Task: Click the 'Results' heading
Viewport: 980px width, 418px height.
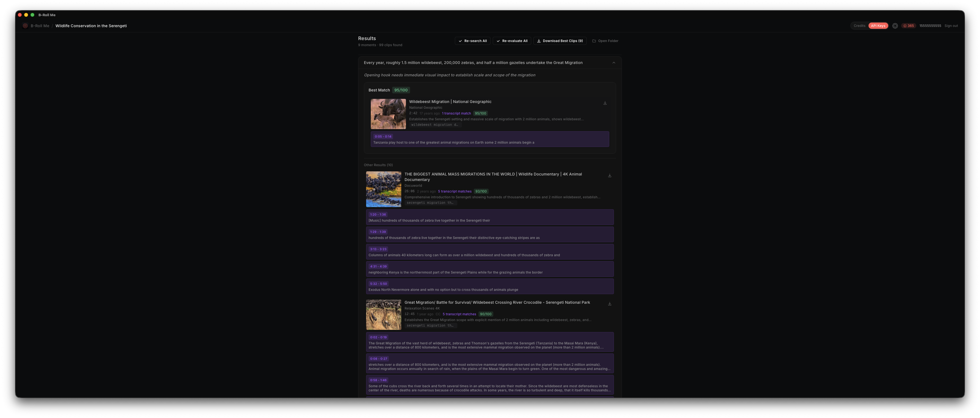Action: pos(367,38)
